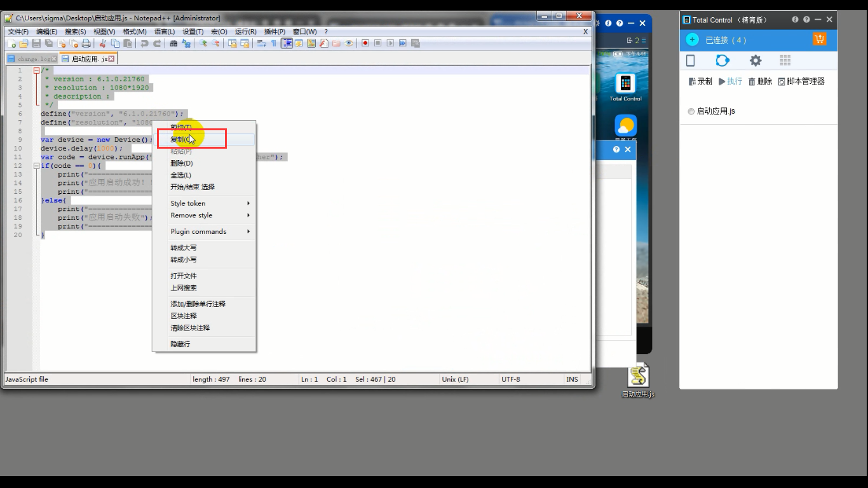Image resolution: width=868 pixels, height=488 pixels.
Task: Click the Save recorded macro icon
Action: pos(416,43)
